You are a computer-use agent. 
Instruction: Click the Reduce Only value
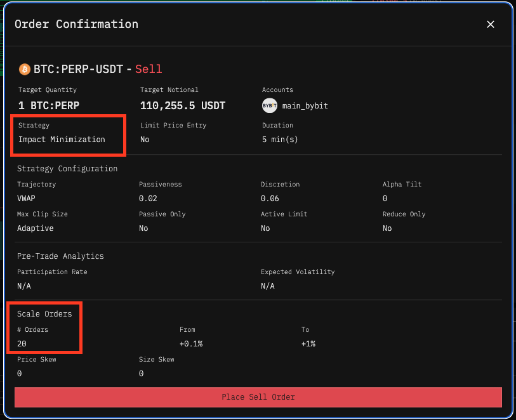(387, 228)
